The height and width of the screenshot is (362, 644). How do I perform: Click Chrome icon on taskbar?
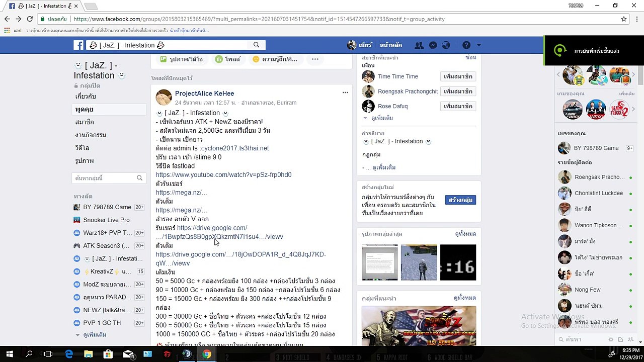click(207, 354)
